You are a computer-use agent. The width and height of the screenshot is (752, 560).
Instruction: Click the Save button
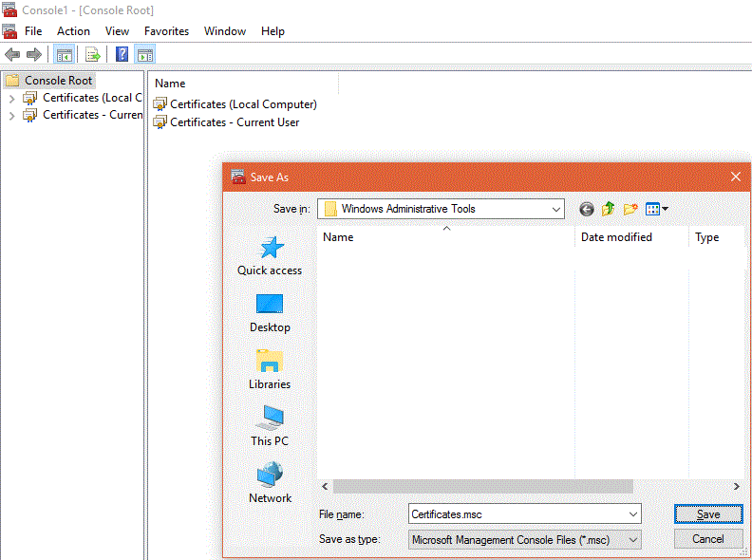pos(707,513)
